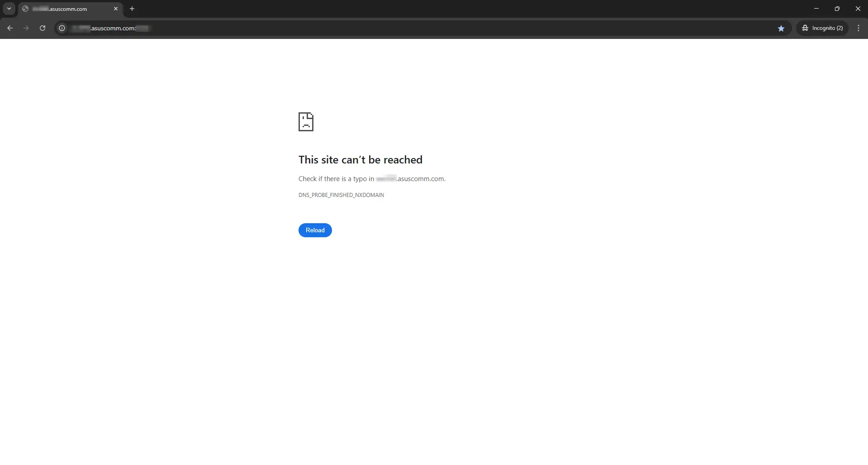
Task: Open the Chrome three-dot menu
Action: coord(859,28)
